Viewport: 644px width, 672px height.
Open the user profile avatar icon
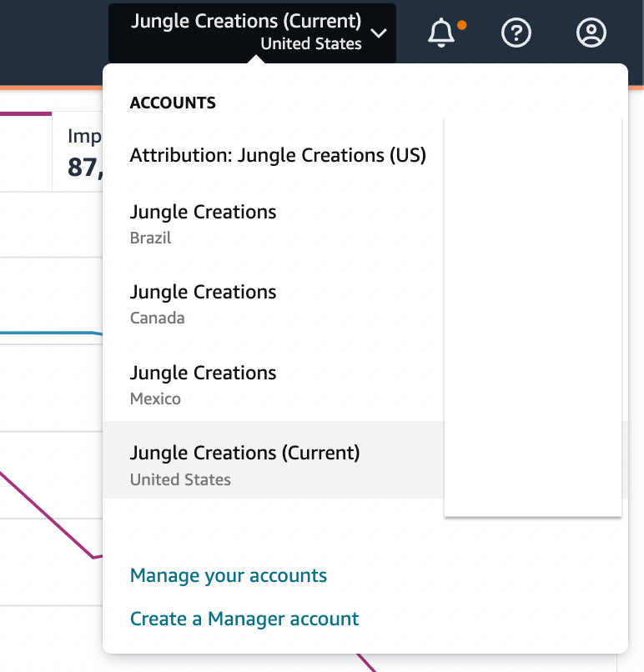click(x=591, y=33)
